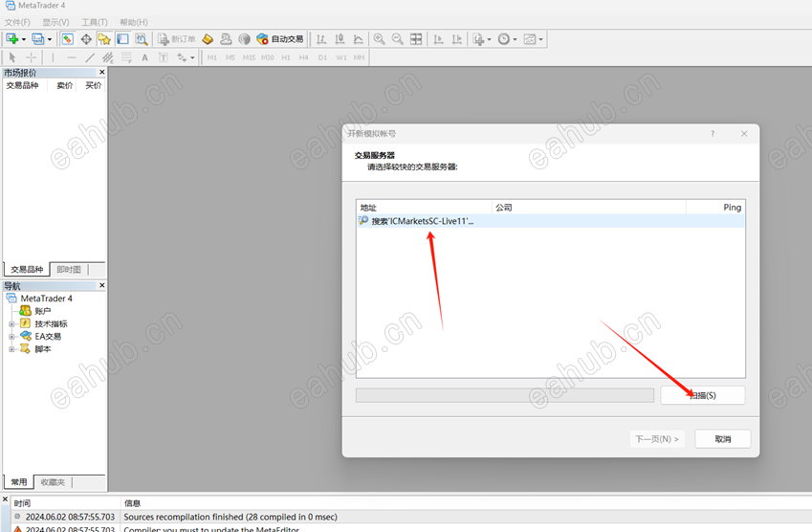The image size is (812, 532).
Task: Open the templates dropdown arrow
Action: click(541, 39)
